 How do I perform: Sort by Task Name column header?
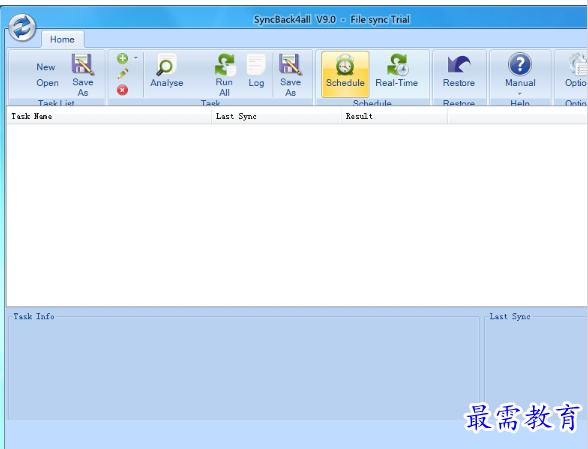pos(109,116)
